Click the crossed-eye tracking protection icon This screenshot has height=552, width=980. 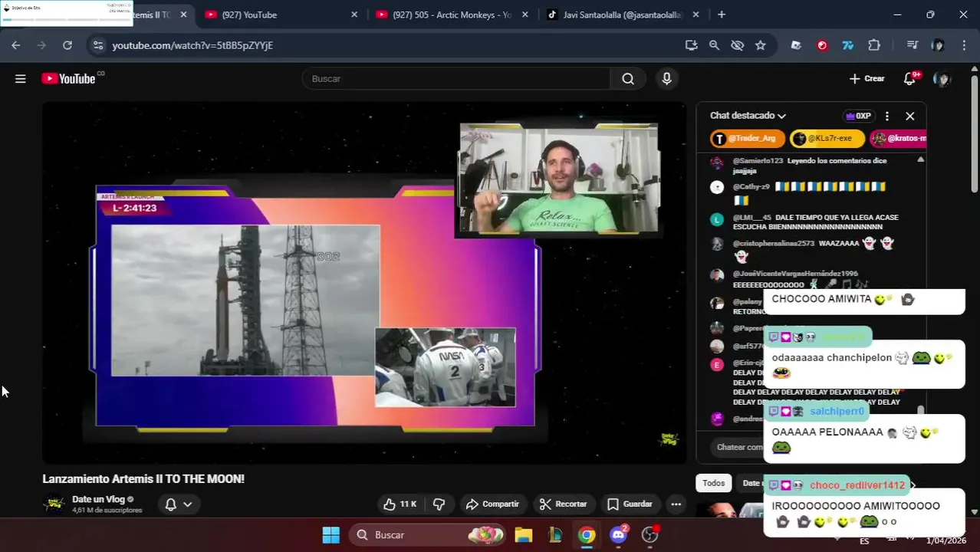coord(738,45)
